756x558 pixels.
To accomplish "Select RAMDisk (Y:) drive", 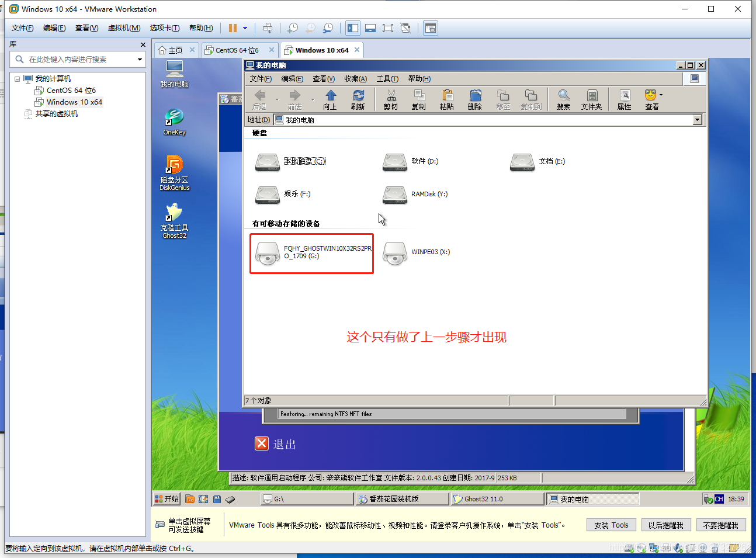I will [415, 194].
